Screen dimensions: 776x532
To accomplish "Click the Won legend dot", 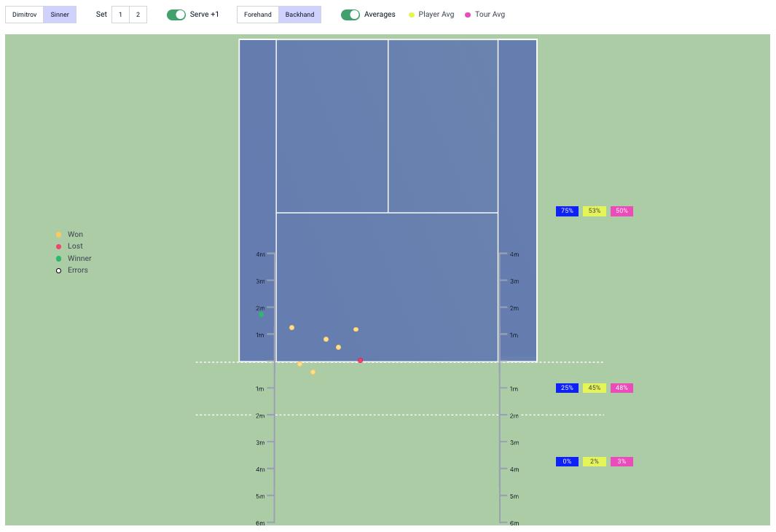I will pyautogui.click(x=59, y=235).
